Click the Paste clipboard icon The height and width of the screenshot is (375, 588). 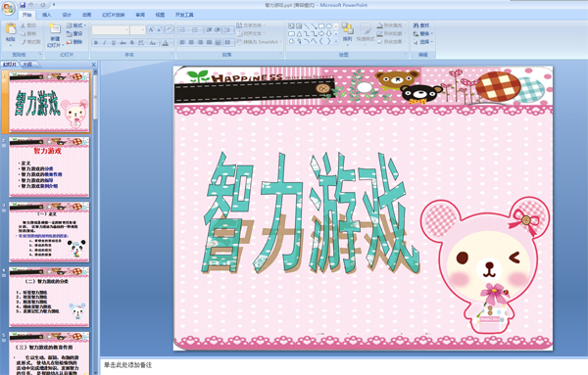click(x=11, y=28)
